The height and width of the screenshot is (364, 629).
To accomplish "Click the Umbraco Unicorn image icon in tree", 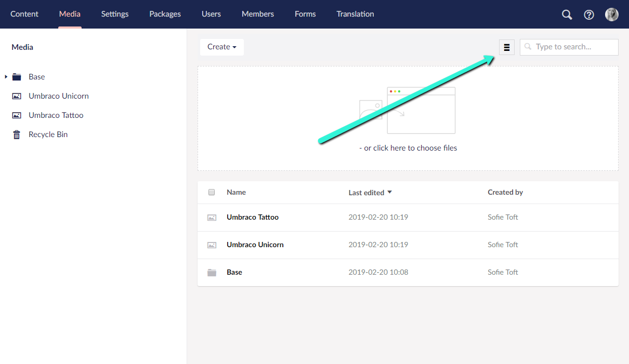I will coord(17,96).
